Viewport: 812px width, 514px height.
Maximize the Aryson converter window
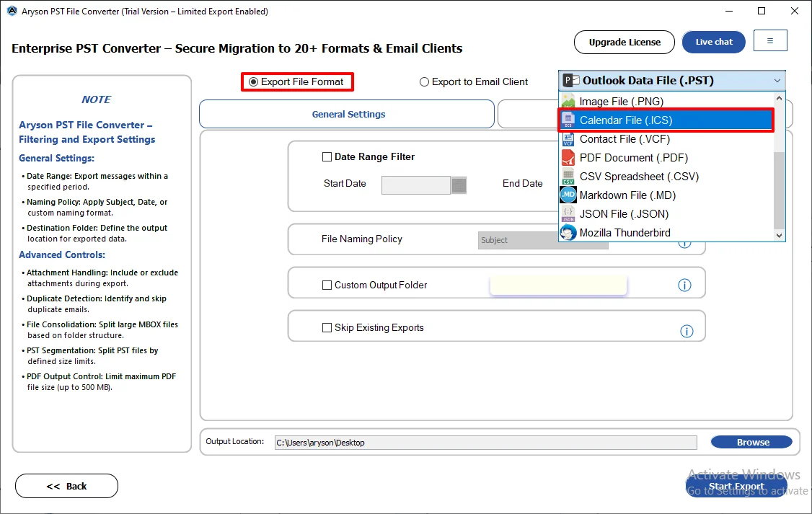762,11
